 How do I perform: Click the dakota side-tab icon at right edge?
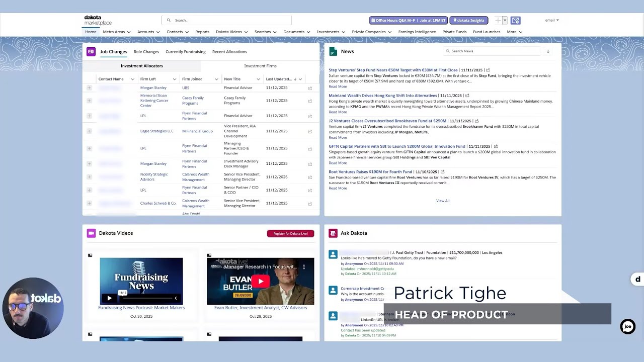pyautogui.click(x=637, y=279)
